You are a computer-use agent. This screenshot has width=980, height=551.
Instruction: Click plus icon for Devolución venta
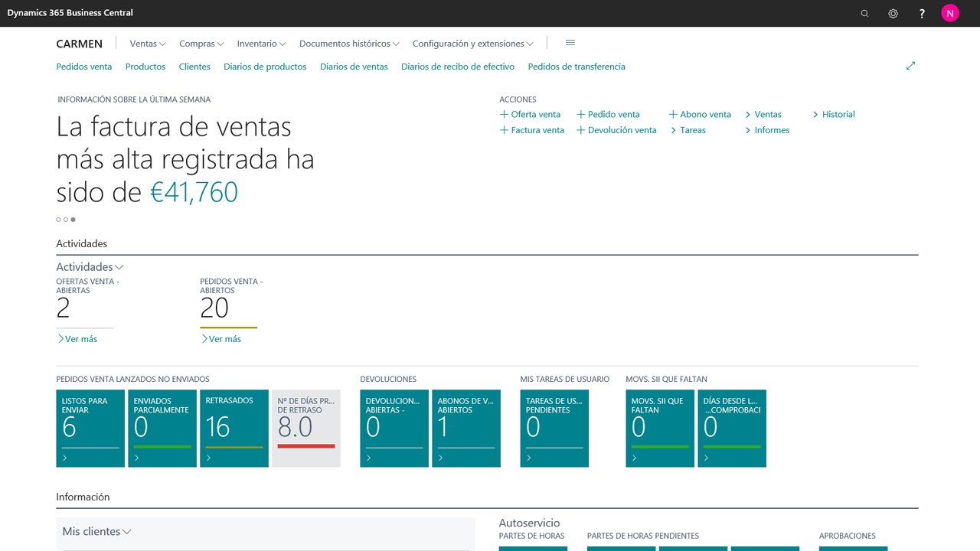[x=580, y=130]
